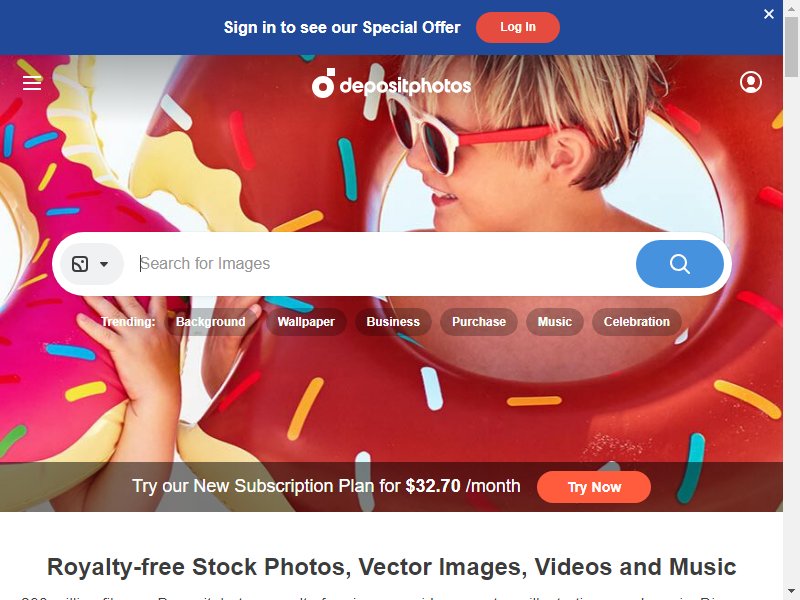Image resolution: width=800 pixels, height=600 pixels.
Task: Click the user account profile icon
Action: [751, 82]
